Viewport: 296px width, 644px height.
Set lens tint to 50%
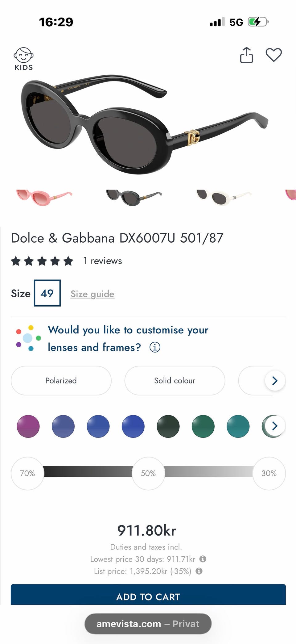(x=148, y=473)
